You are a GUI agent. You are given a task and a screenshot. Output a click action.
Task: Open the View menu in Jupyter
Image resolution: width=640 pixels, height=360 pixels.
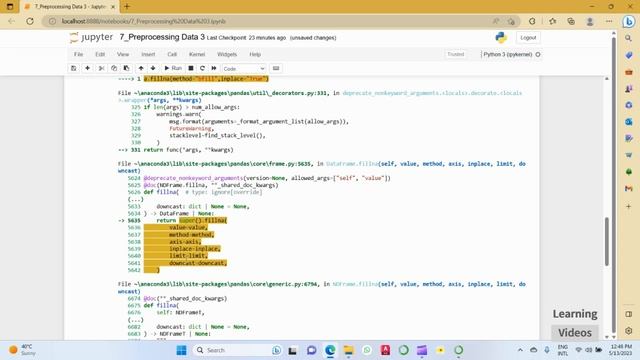coord(123,54)
